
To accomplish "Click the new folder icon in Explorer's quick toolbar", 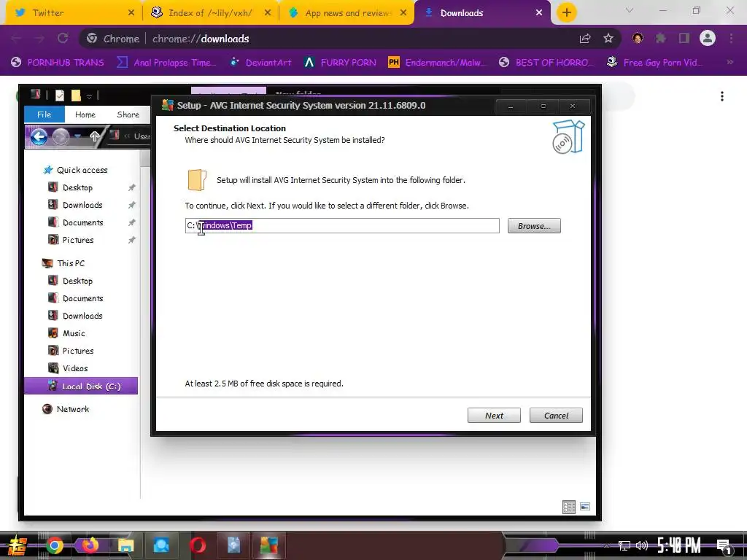I will (x=76, y=96).
